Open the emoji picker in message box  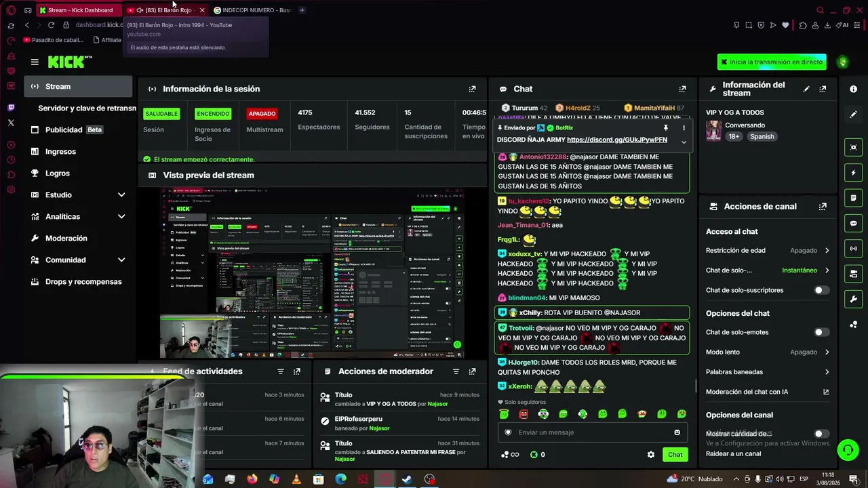[677, 432]
